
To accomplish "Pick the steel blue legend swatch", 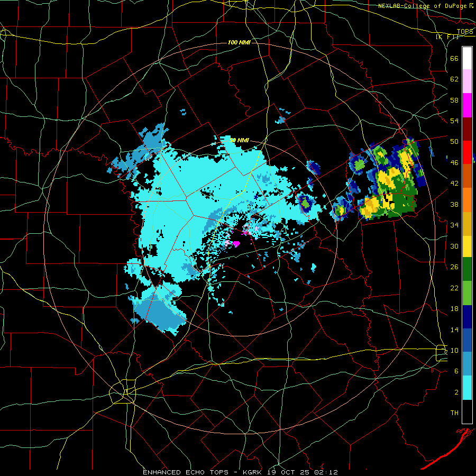I will click(467, 364).
